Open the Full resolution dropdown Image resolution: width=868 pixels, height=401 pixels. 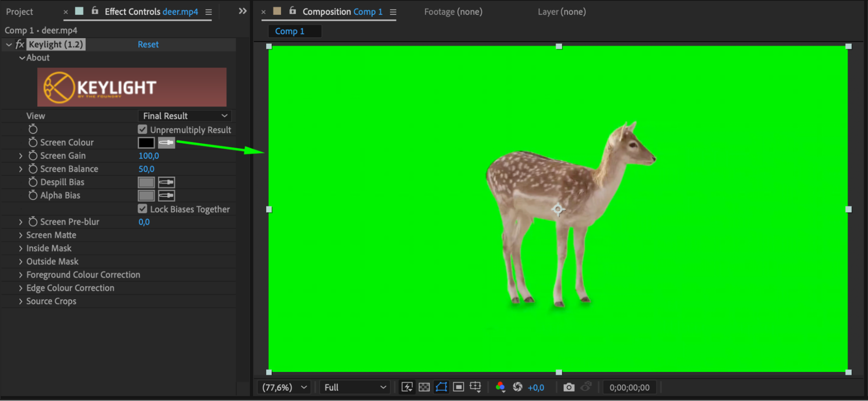(x=355, y=387)
